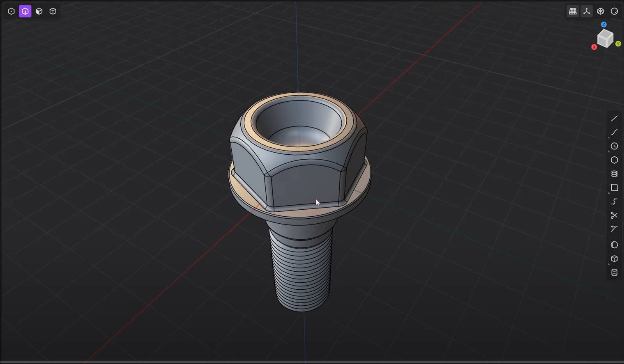Enable solid selection mode

[53, 11]
